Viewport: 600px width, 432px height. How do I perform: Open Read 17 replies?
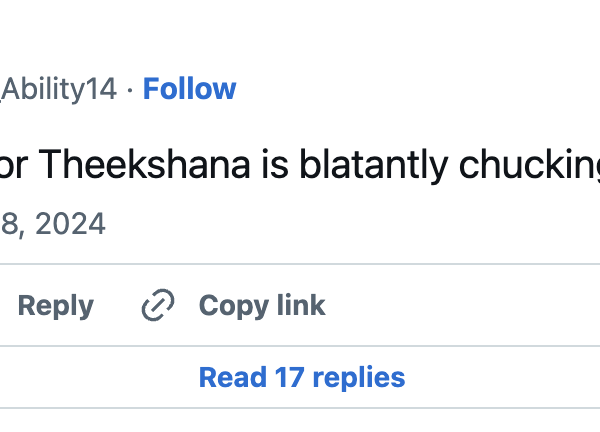click(301, 377)
